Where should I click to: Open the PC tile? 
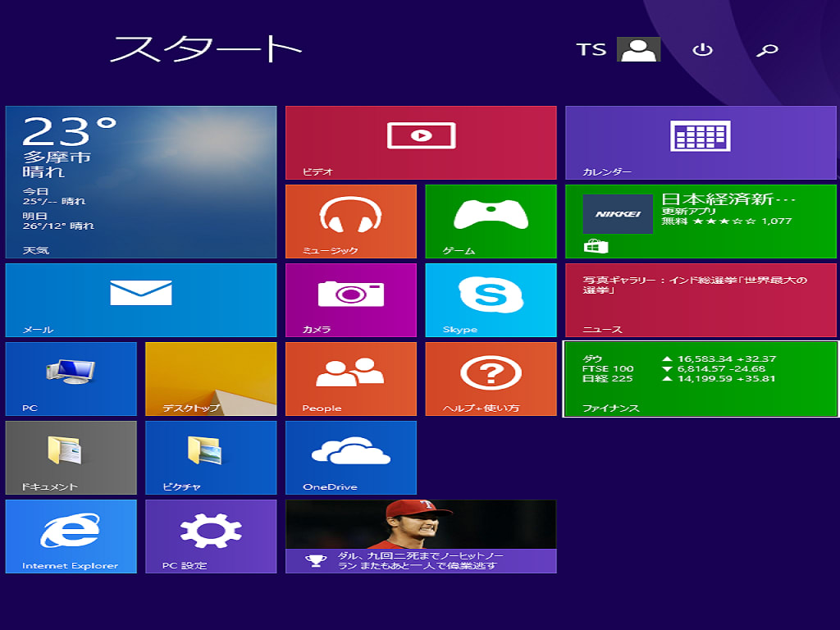tap(71, 379)
